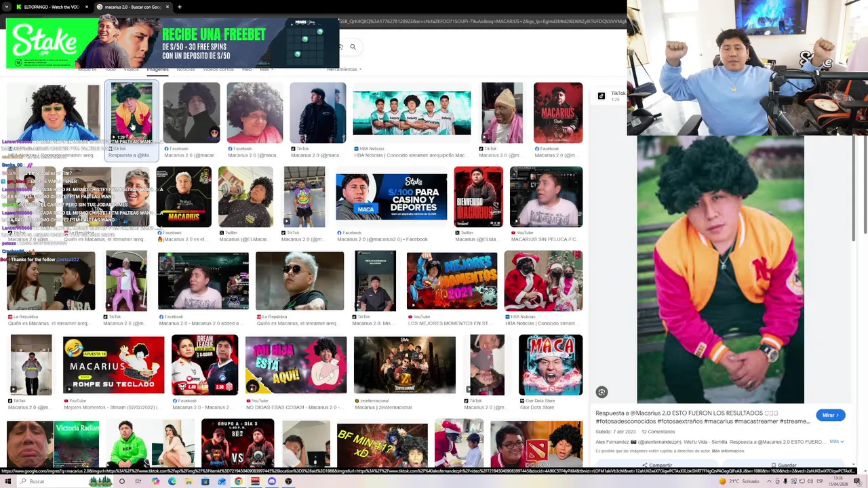
Task: Expand the Más search filters dropdown
Action: coord(266,69)
